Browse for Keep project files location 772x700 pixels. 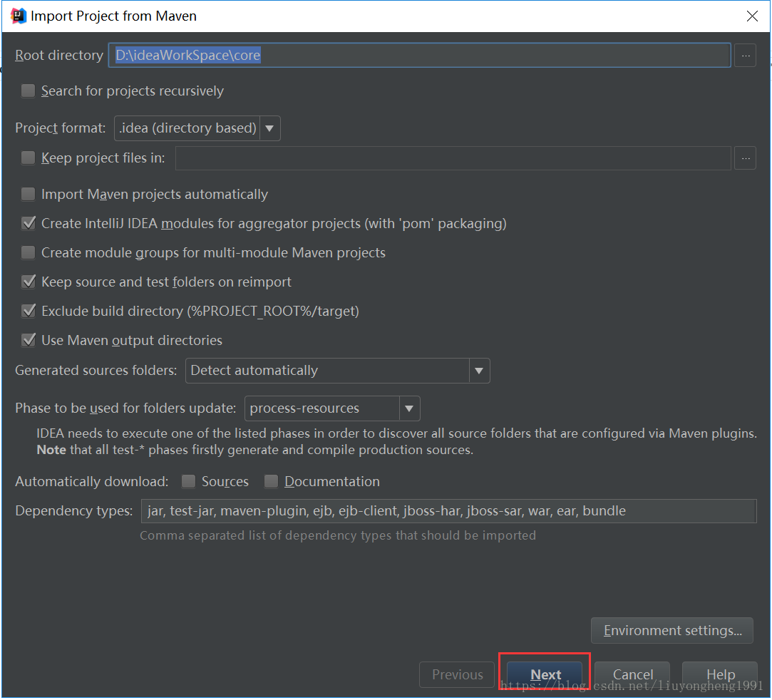pos(745,158)
